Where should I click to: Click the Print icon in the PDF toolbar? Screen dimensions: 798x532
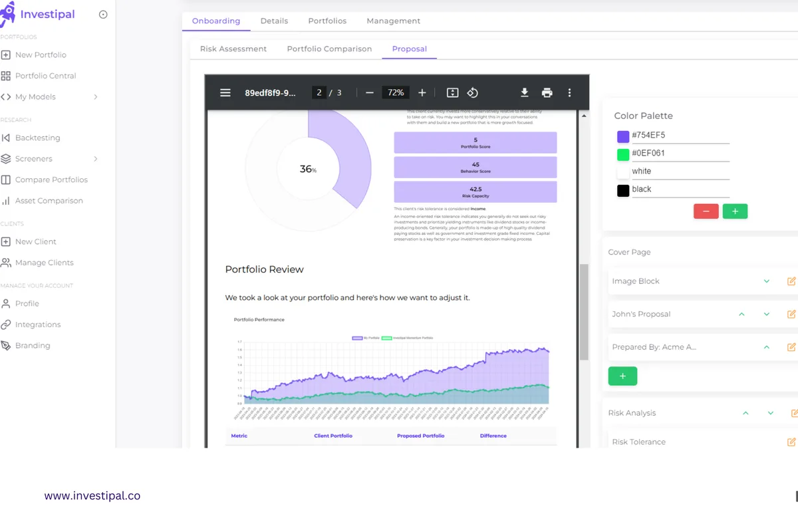coord(547,92)
